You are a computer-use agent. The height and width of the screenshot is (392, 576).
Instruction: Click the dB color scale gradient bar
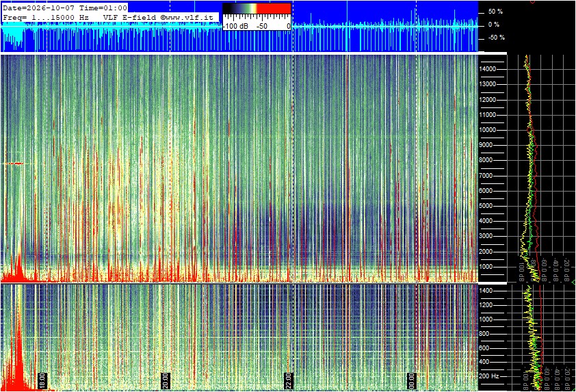[x=257, y=9]
